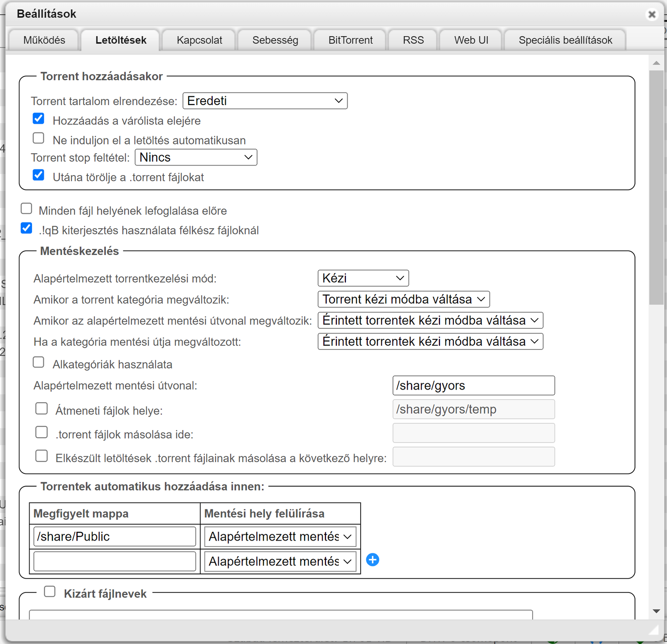667x644 pixels.
Task: Click the .torrent fájlok másolása path field
Action: pyautogui.click(x=473, y=433)
